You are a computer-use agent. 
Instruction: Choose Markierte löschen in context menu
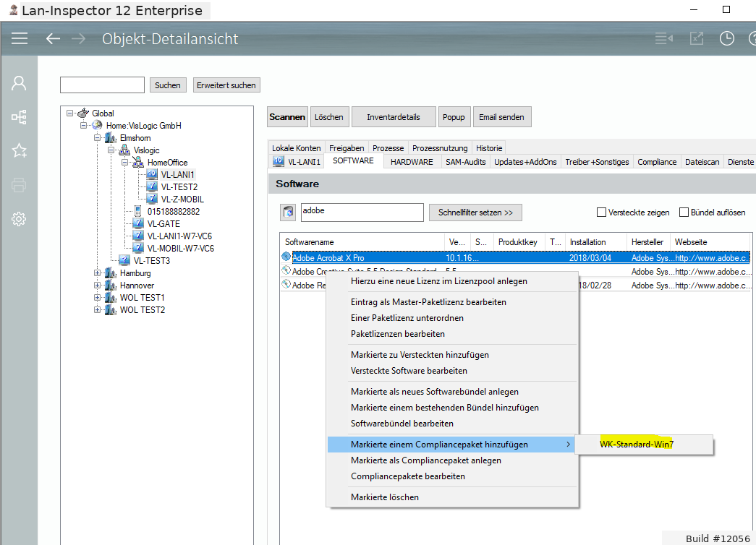pos(452,497)
